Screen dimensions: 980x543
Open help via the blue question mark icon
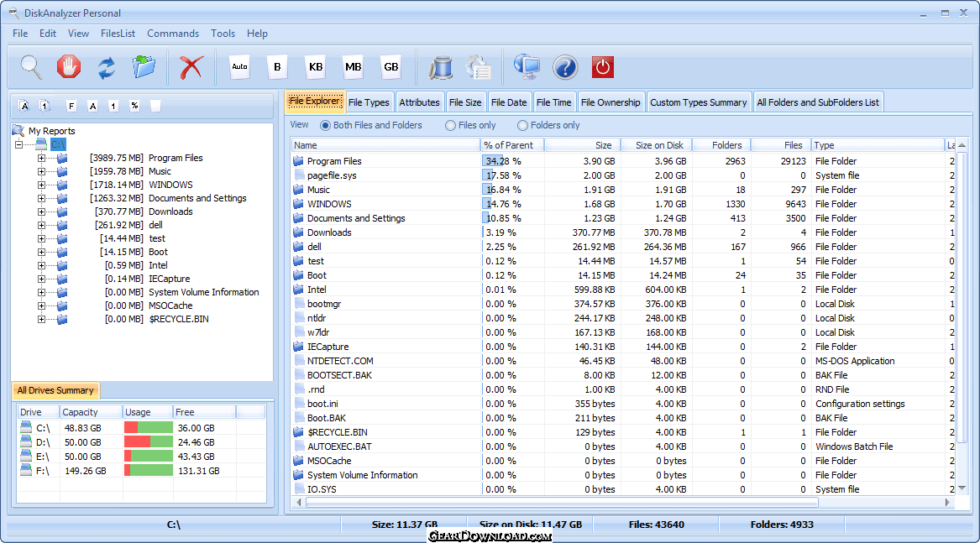click(565, 67)
